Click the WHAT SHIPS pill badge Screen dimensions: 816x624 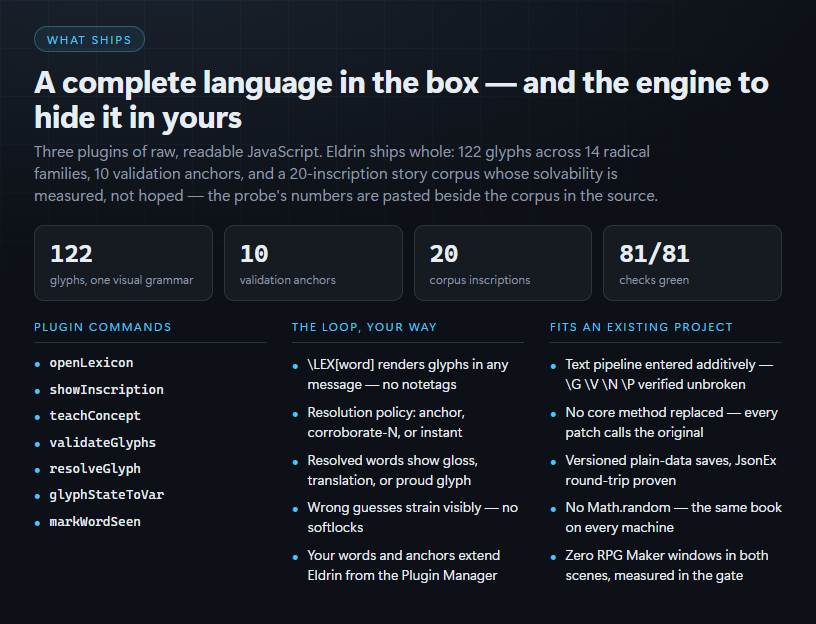[89, 40]
